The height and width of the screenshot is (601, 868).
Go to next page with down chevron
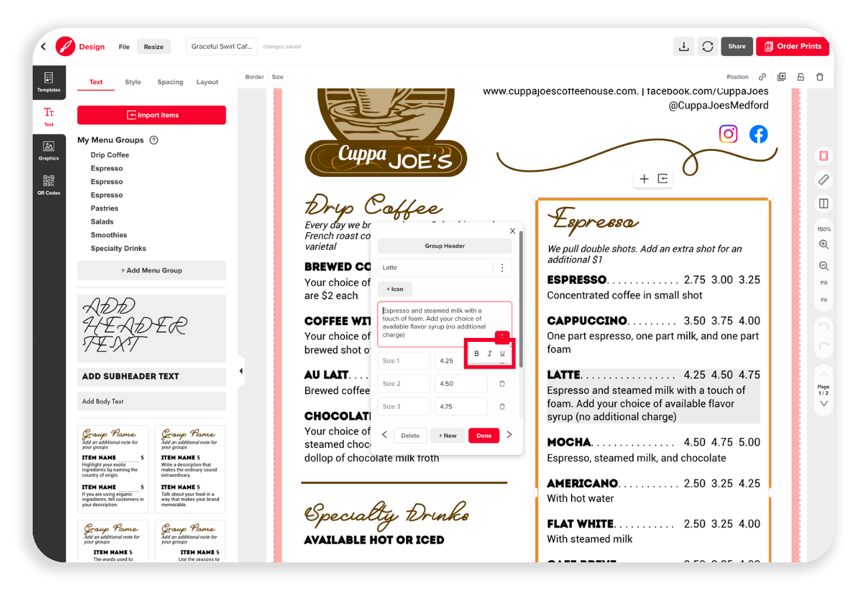tap(824, 403)
